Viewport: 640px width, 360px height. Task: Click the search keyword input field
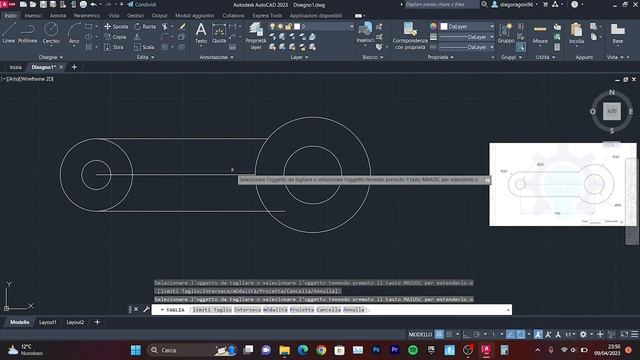441,4
